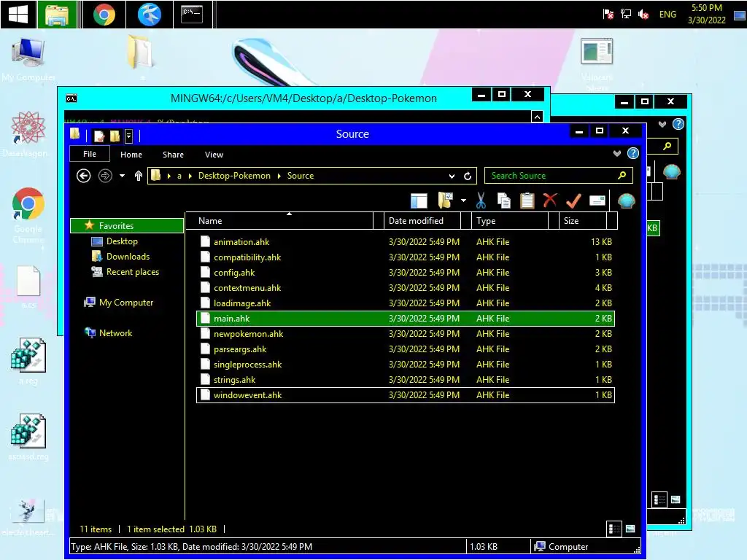Switch to the console window on the taskbar
The image size is (747, 560).
point(192,15)
